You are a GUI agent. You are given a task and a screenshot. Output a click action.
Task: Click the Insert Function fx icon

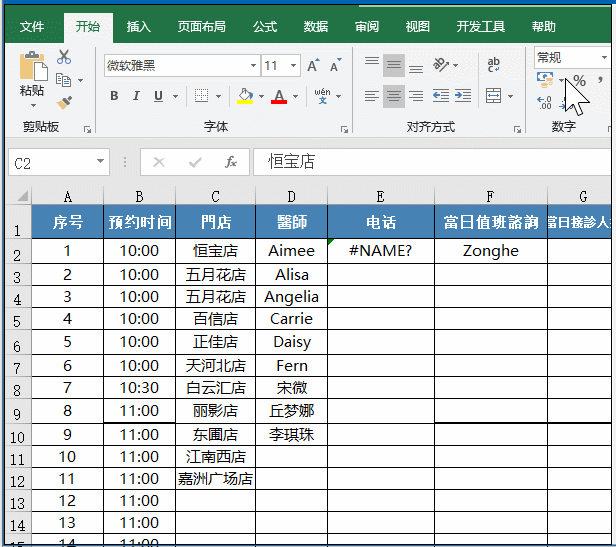point(230,162)
